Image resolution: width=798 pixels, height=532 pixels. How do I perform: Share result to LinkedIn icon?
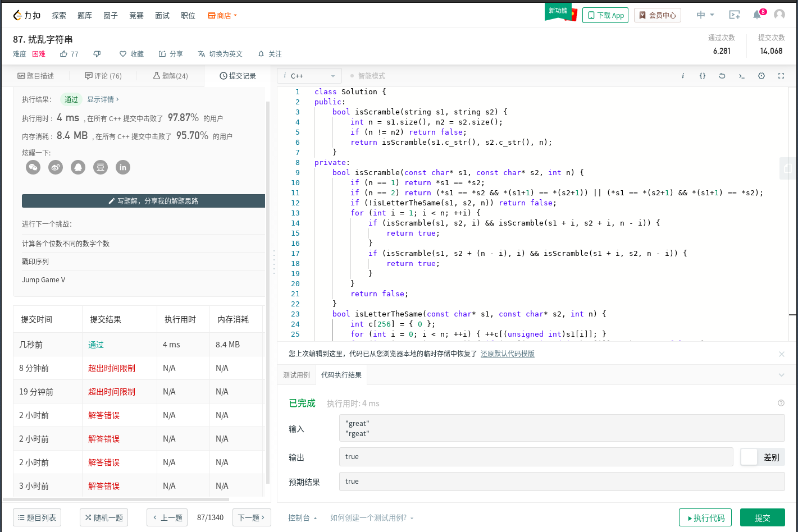[x=123, y=167]
